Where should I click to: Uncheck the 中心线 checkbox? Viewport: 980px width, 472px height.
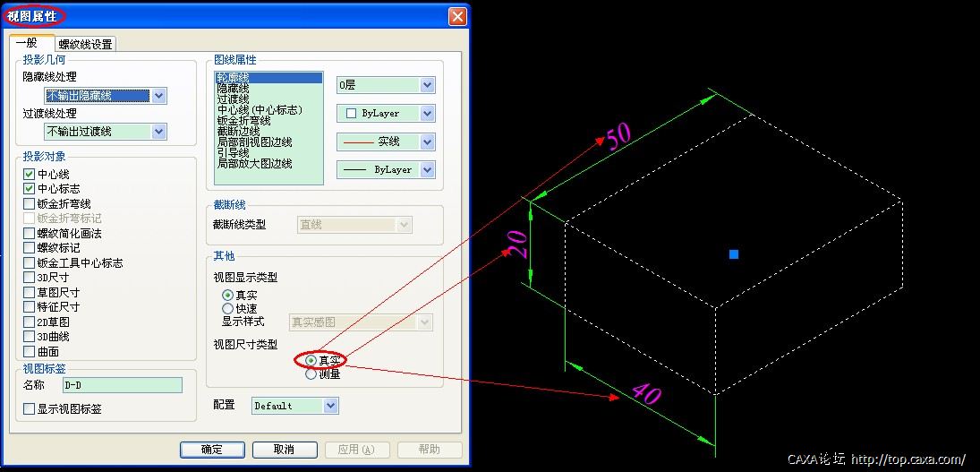coord(30,175)
